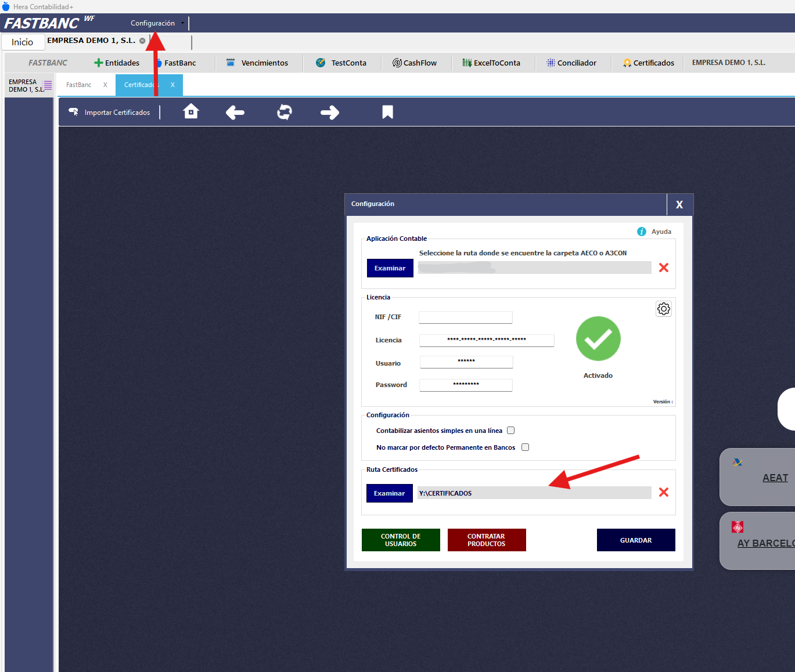Click the Licencia key field
795x672 pixels.
(487, 340)
